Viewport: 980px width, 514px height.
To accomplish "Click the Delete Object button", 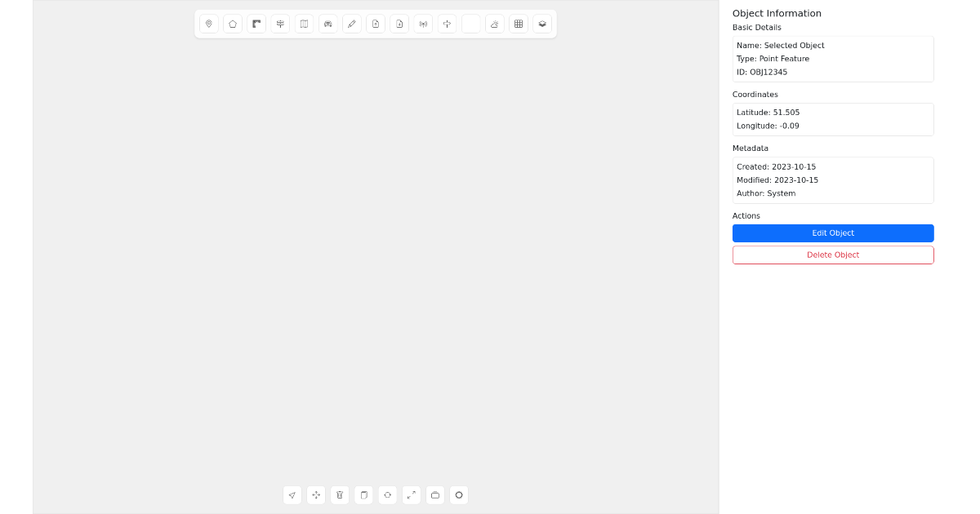I will (x=833, y=255).
